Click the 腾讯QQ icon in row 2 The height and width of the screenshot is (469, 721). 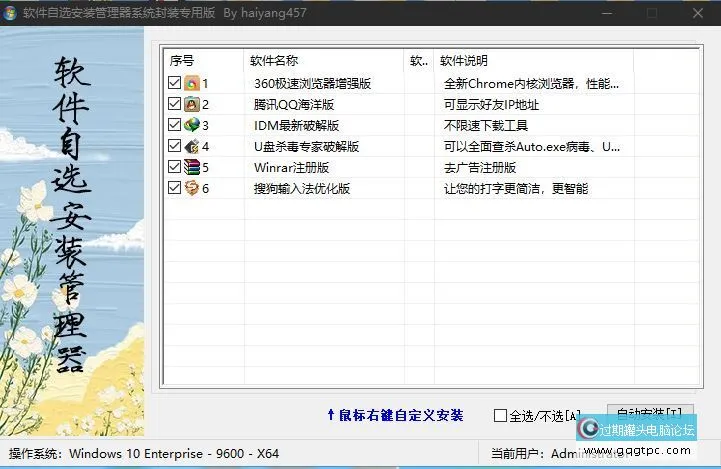(x=192, y=104)
